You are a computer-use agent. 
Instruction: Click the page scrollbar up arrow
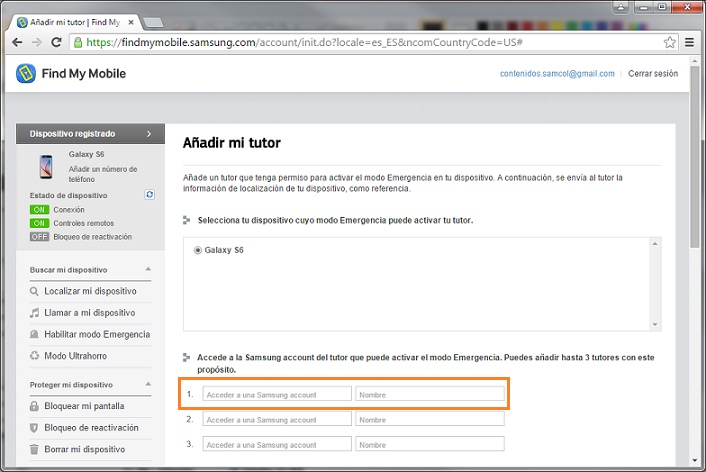(695, 60)
